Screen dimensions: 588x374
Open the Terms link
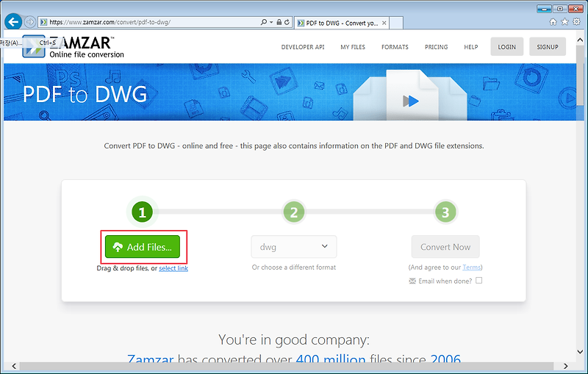click(x=471, y=267)
